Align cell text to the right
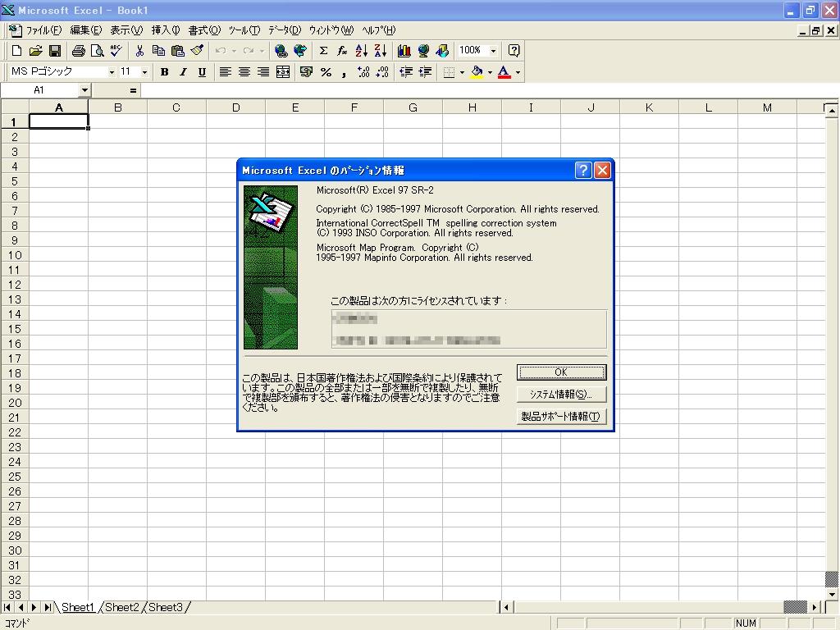This screenshot has width=840, height=630. pos(263,72)
